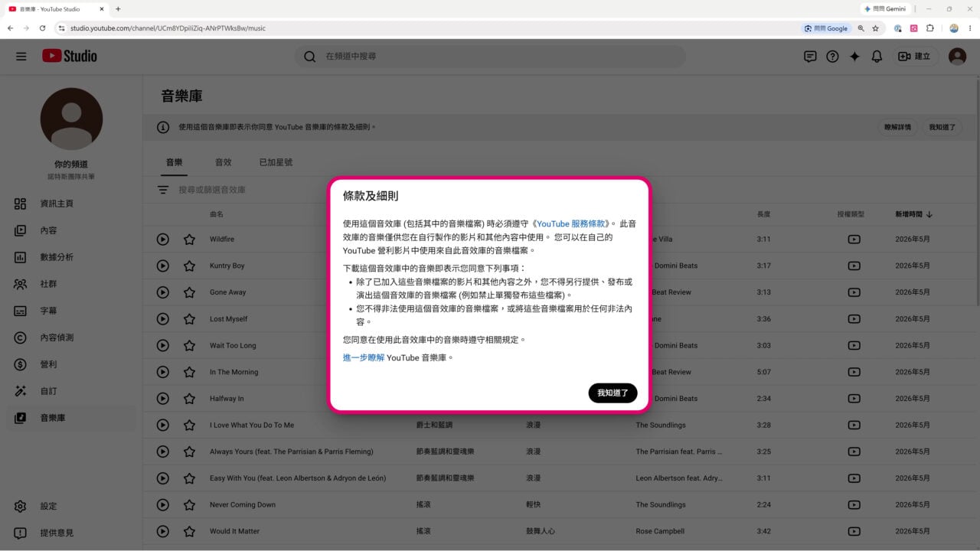Click artist The Soundlings in Never Coming Down row

[661, 504]
